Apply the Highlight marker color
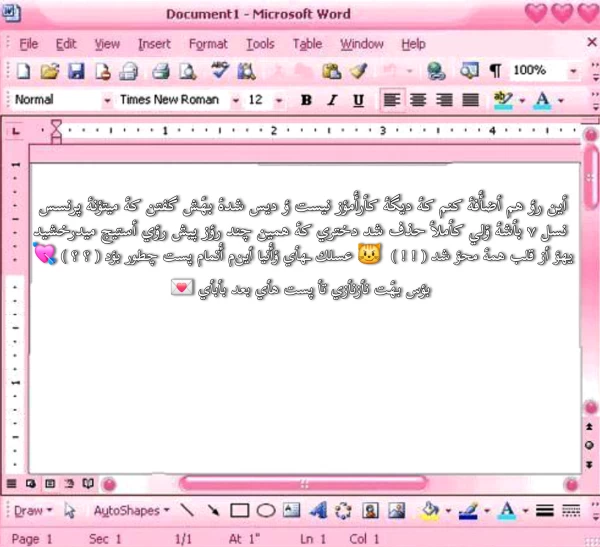The image size is (600, 547). coord(503,101)
